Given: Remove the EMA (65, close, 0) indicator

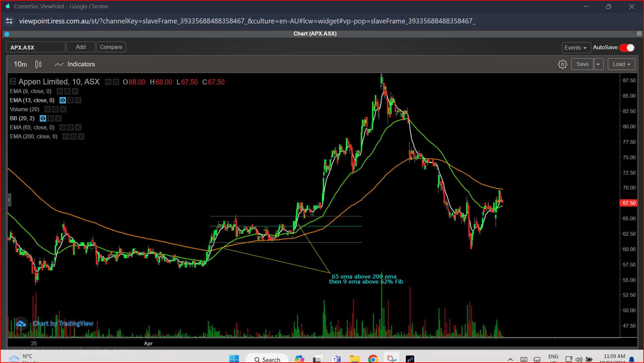Looking at the screenshot, I should coord(78,127).
